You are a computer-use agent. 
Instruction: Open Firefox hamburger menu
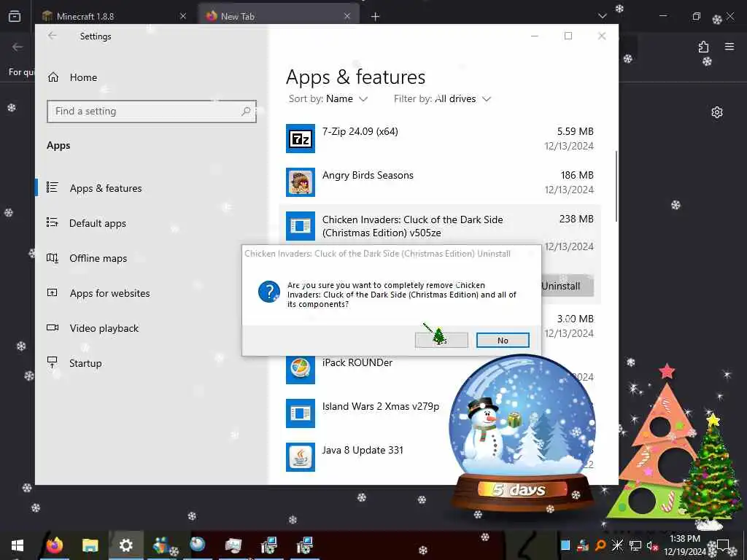[x=729, y=47]
